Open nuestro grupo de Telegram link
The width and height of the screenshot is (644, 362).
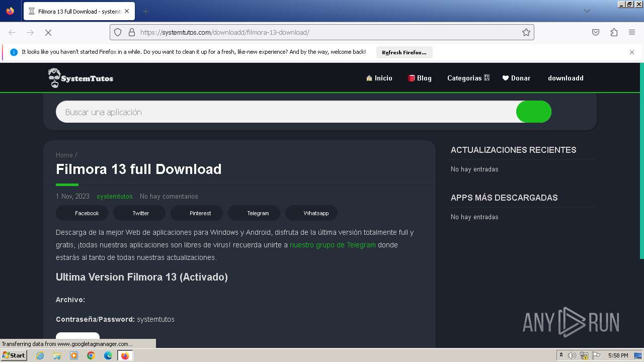point(333,245)
